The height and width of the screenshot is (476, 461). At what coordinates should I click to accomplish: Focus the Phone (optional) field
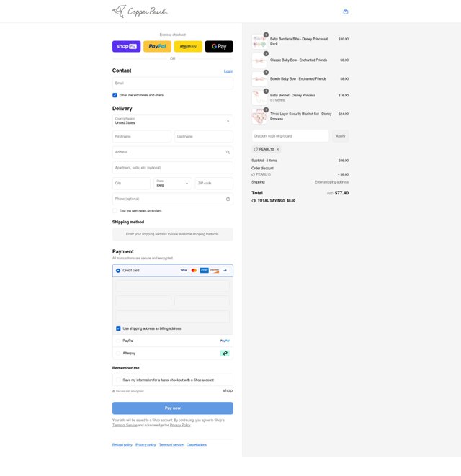[173, 199]
